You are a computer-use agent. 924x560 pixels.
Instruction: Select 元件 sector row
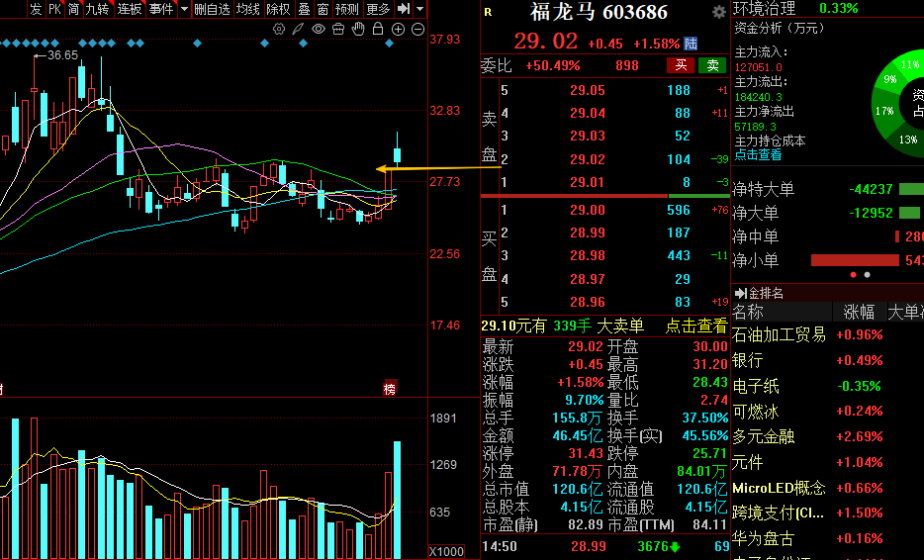coord(827,463)
